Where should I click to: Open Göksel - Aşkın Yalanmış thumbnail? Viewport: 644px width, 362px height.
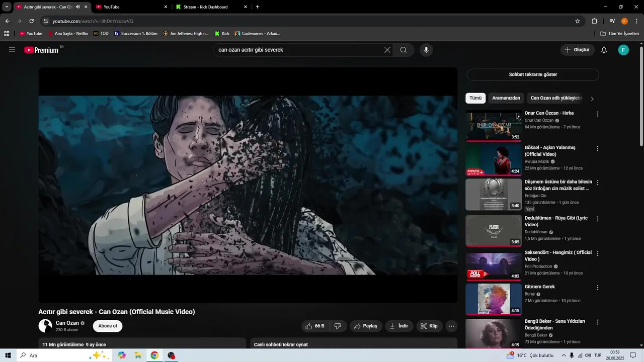(x=494, y=160)
